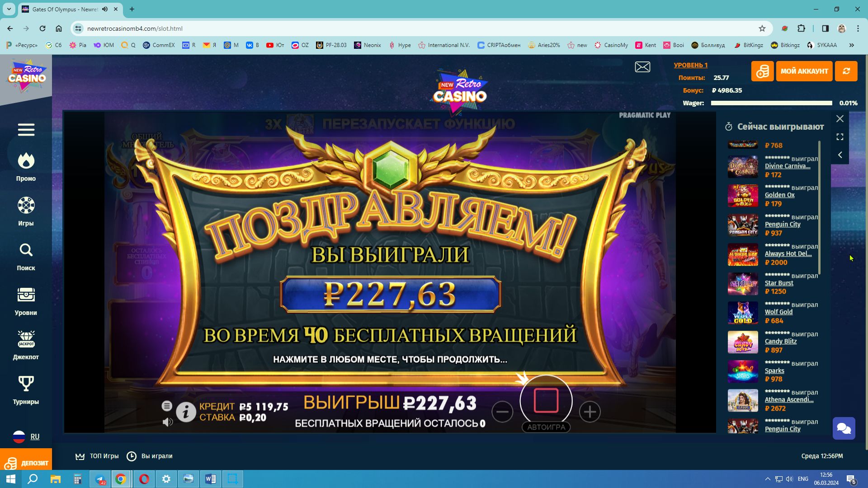Screen dimensions: 868x488
Task: Click the Candy Blitz game thumbnail
Action: (743, 342)
